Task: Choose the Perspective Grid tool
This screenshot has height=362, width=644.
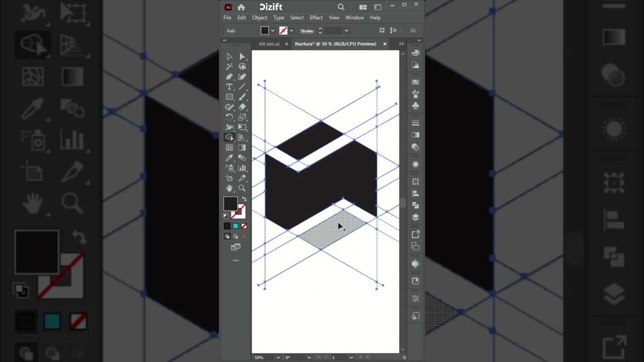Action: [242, 137]
